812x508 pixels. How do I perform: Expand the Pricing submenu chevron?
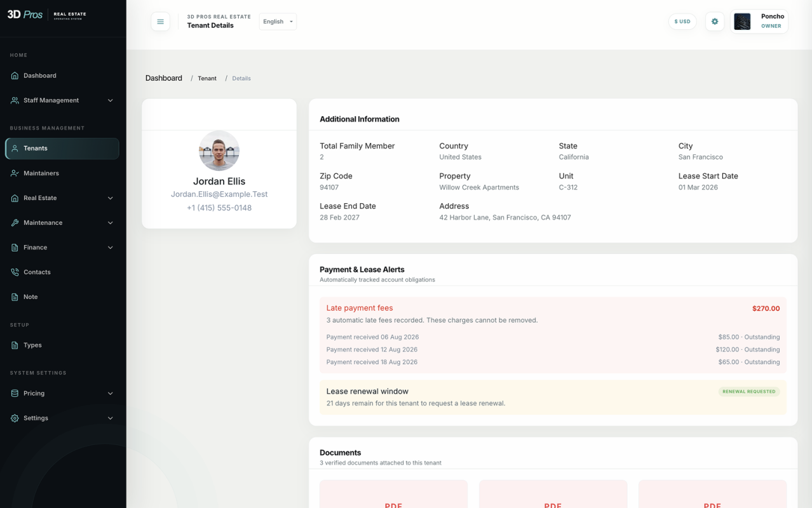tap(111, 394)
